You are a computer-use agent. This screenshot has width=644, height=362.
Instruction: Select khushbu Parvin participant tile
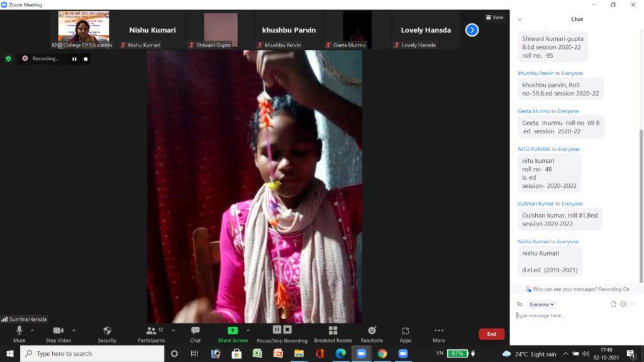click(x=289, y=30)
